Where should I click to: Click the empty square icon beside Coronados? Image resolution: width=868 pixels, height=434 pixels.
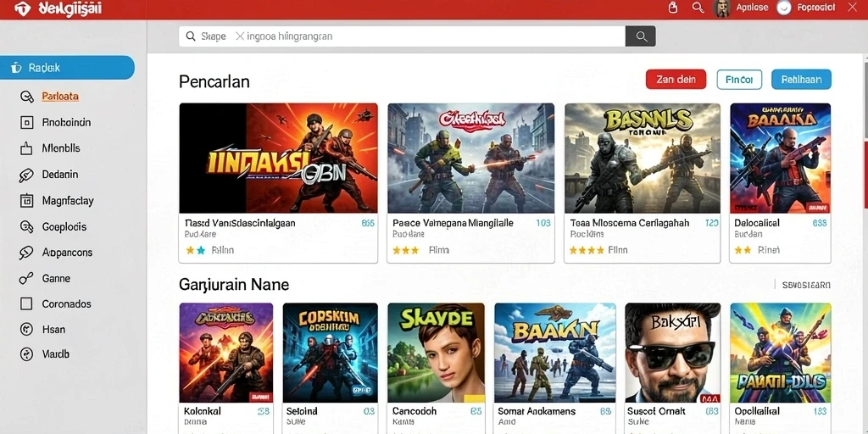(26, 304)
